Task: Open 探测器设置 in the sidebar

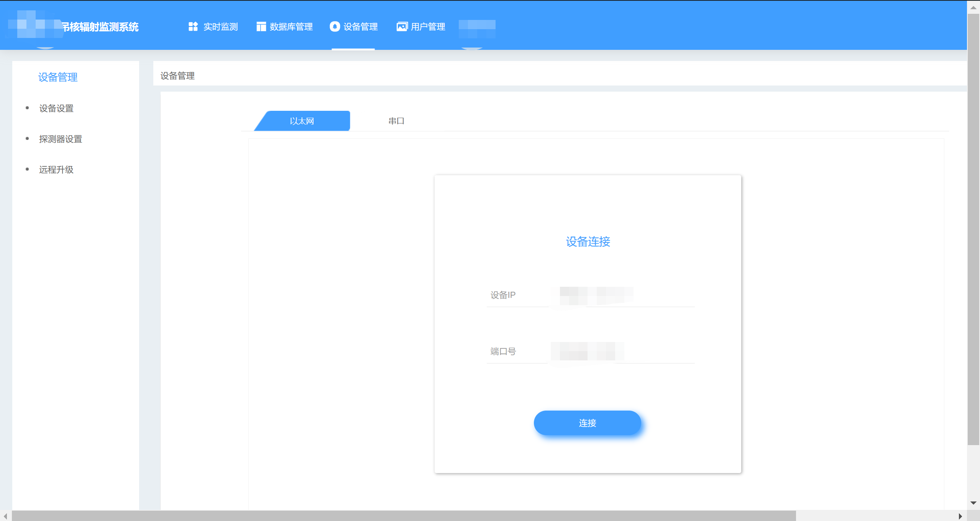Action: point(61,139)
